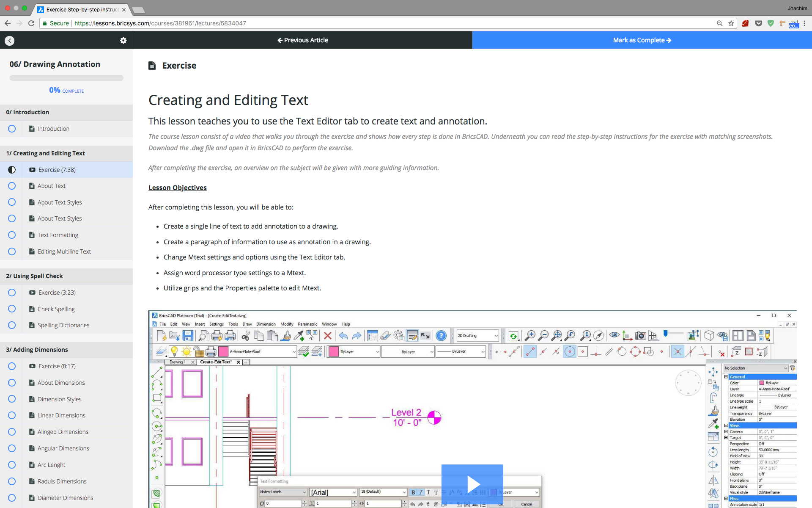Click the light bulb layer icon
812x508 pixels.
174,351
